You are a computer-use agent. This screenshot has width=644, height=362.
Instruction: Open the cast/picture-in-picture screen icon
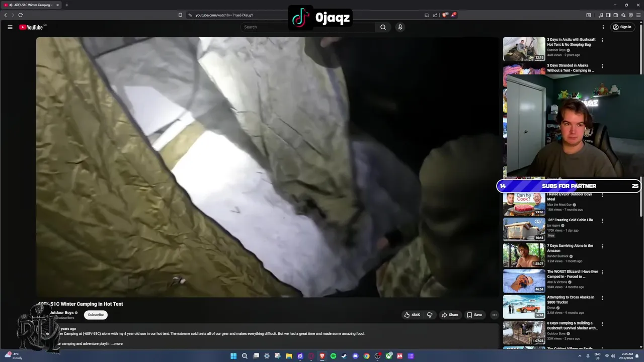click(x=427, y=15)
